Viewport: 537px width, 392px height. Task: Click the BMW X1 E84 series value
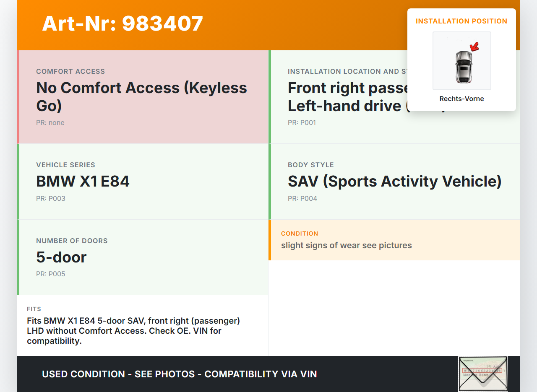click(83, 181)
